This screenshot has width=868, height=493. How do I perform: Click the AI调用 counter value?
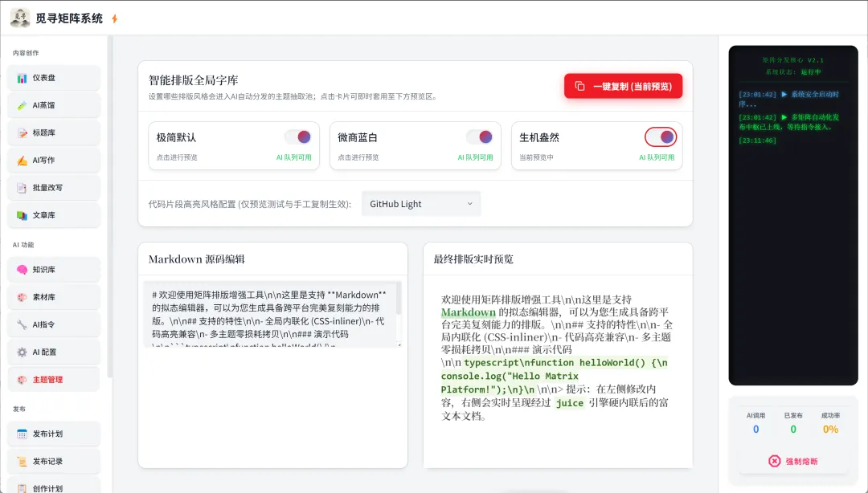point(755,430)
